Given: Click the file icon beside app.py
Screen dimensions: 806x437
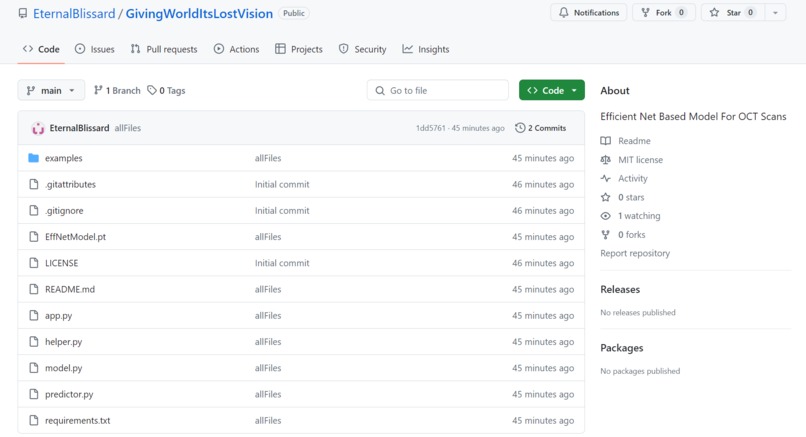Looking at the screenshot, I should 34,315.
